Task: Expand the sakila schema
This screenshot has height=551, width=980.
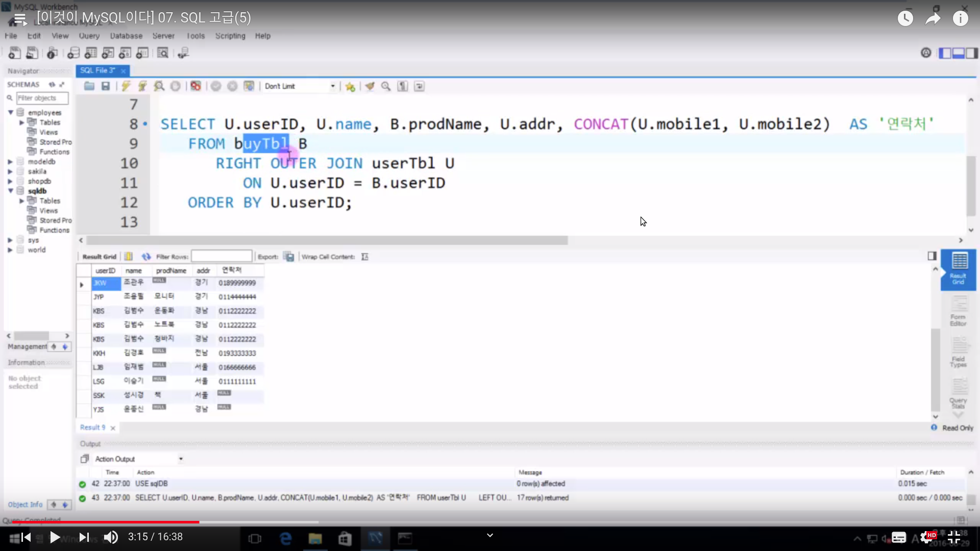Action: click(10, 171)
